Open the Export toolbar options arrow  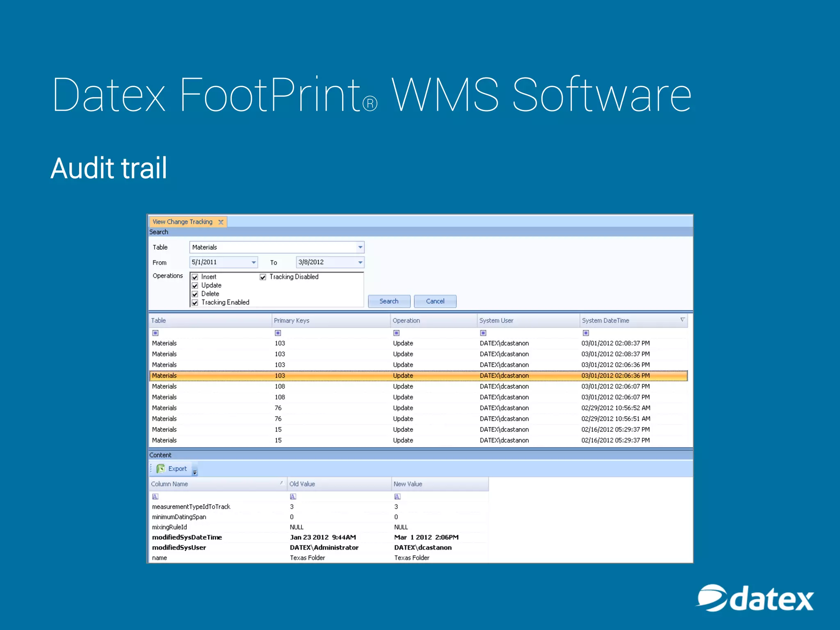point(195,472)
